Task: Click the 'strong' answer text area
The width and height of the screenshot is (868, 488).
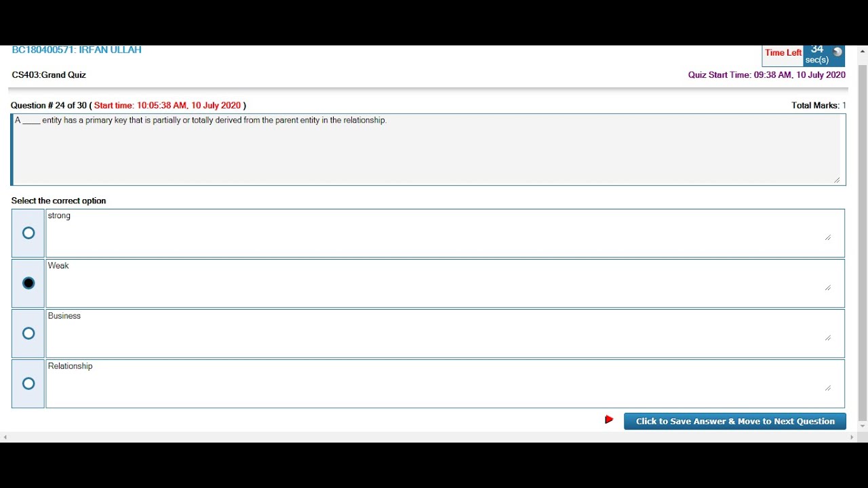Action: tap(445, 233)
